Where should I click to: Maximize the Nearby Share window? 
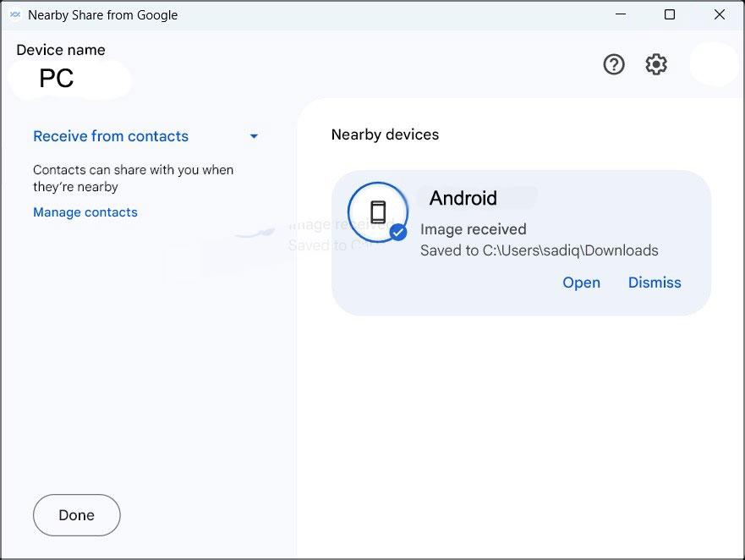click(x=670, y=14)
